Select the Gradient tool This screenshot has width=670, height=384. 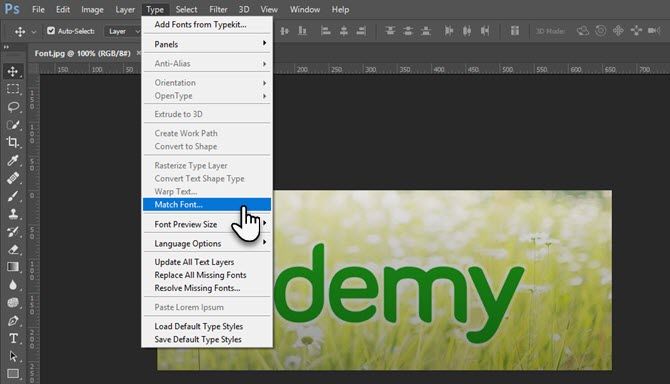point(13,267)
